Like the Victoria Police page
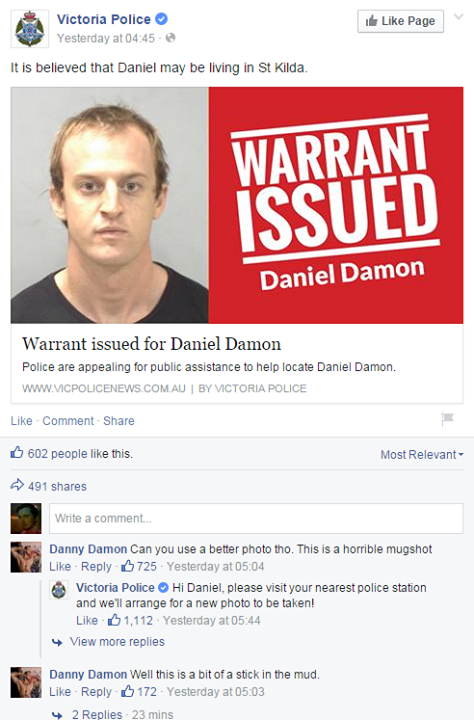 [x=401, y=21]
